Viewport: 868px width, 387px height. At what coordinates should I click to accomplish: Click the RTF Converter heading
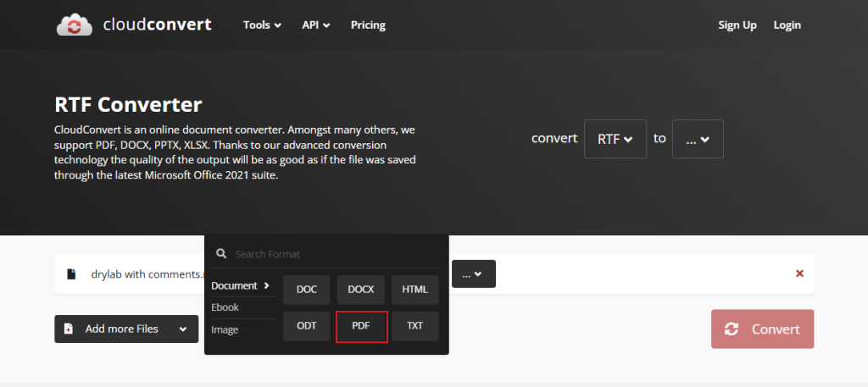point(129,104)
